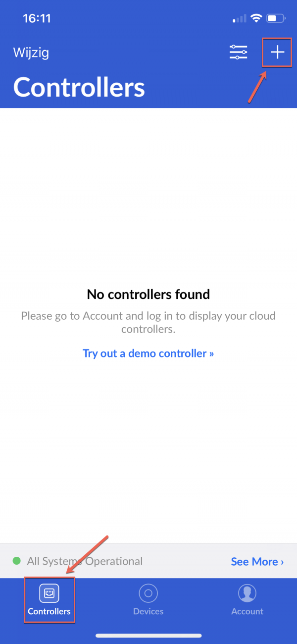Tap the Wijzig edit button
The height and width of the screenshot is (644, 297).
coord(31,53)
